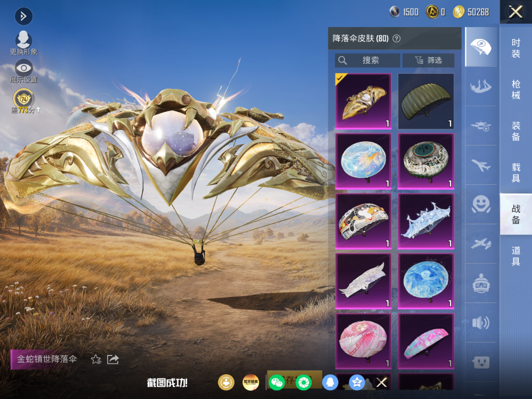Open the smiley emote category
Screen dimensions: 532x399
[x=481, y=205]
